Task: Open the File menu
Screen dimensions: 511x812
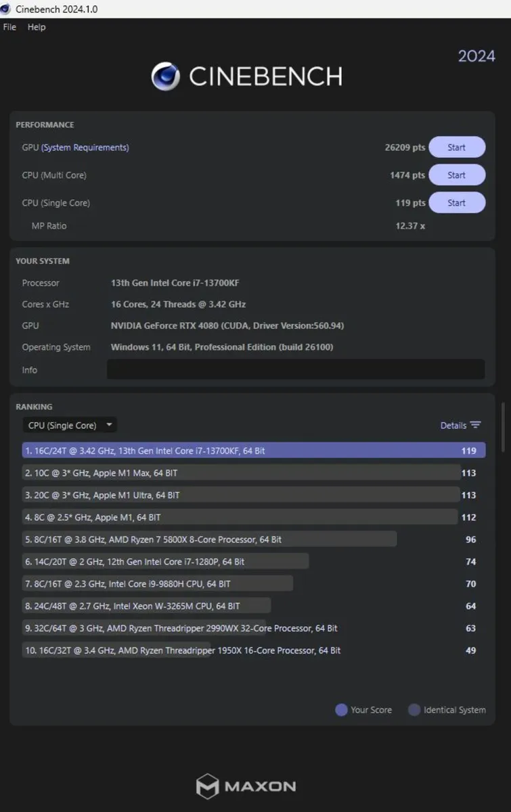Action: coord(9,27)
